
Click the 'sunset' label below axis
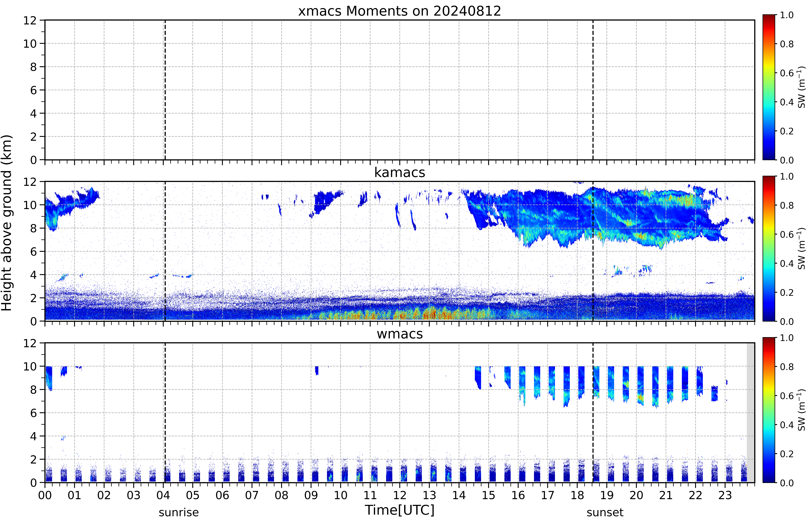(x=605, y=512)
